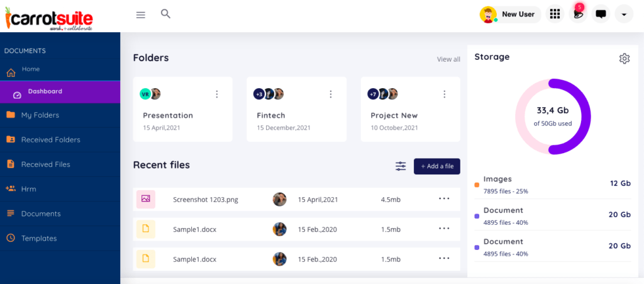
Task: Go to My Folders in sidebar
Action: pos(40,115)
